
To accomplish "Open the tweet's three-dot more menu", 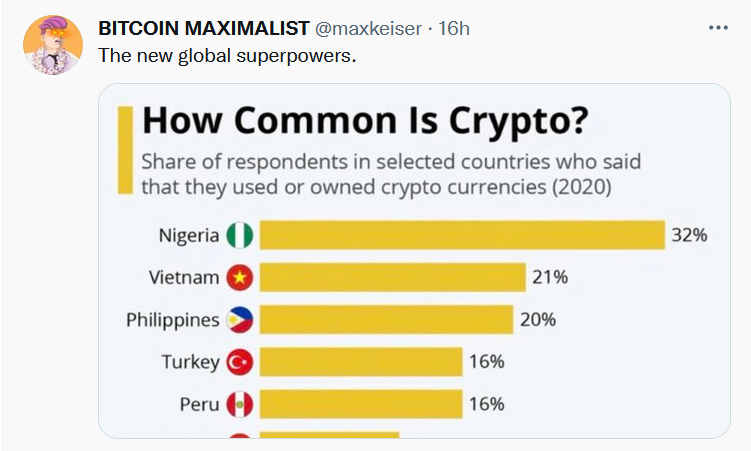I will 718,28.
